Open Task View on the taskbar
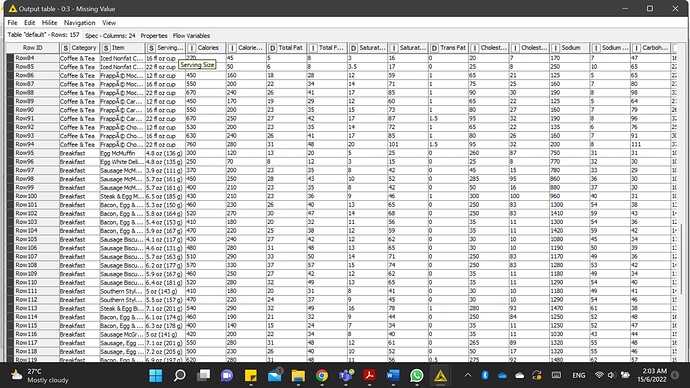This screenshot has height=388, width=690. [203, 375]
